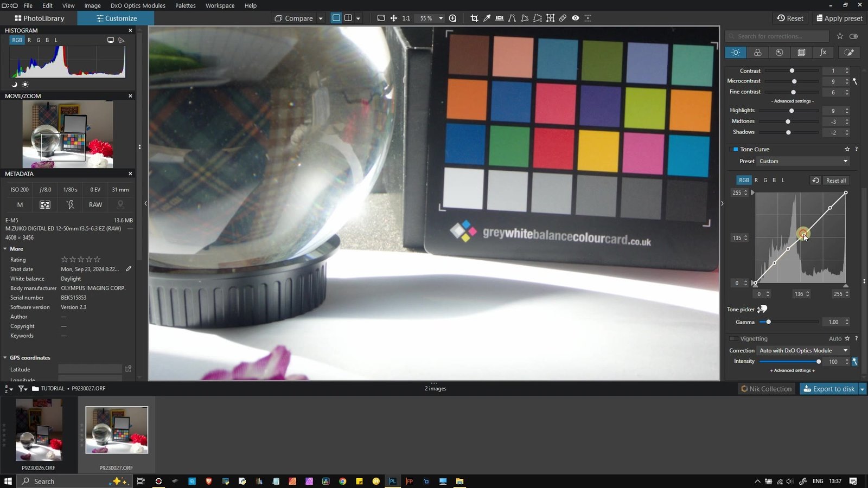Select RGB channel in histogram
The image size is (868, 488).
click(x=17, y=40)
